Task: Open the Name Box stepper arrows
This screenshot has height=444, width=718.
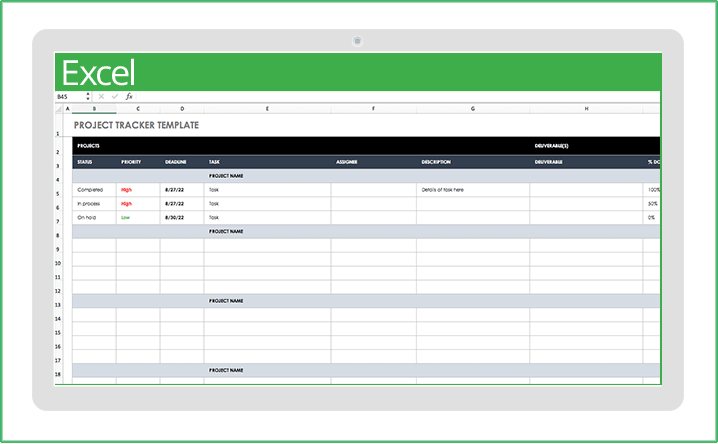Action: [x=87, y=97]
